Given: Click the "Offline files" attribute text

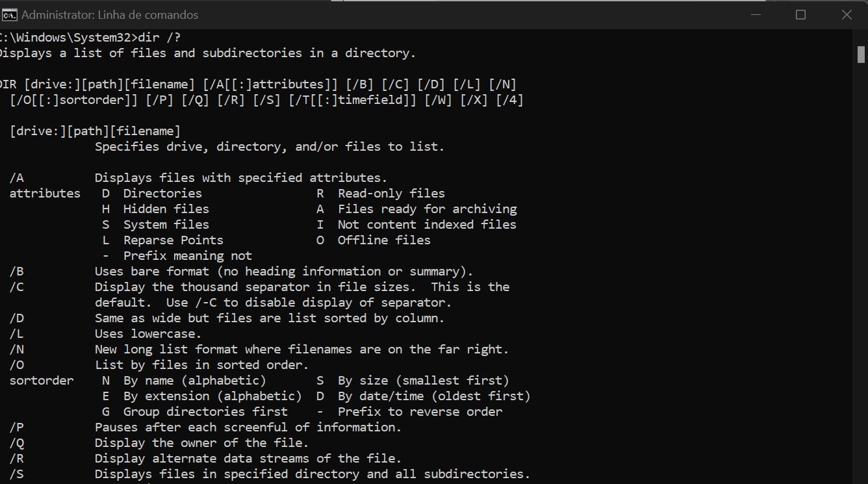Looking at the screenshot, I should (384, 240).
